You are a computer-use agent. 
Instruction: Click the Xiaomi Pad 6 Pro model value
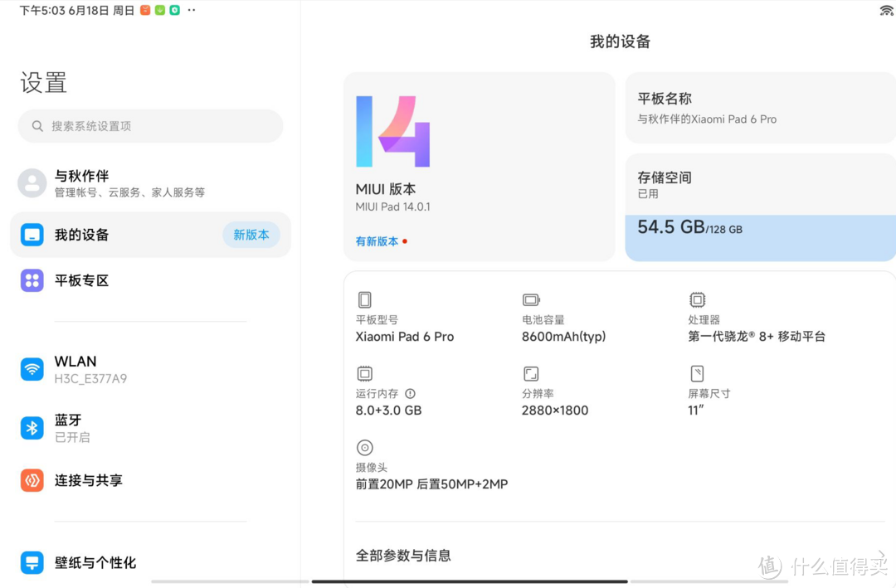405,337
